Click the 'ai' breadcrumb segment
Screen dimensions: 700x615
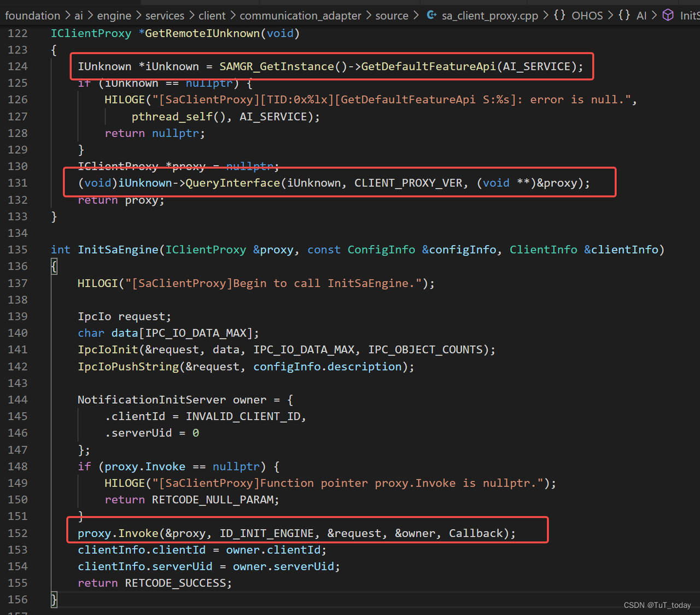[79, 16]
